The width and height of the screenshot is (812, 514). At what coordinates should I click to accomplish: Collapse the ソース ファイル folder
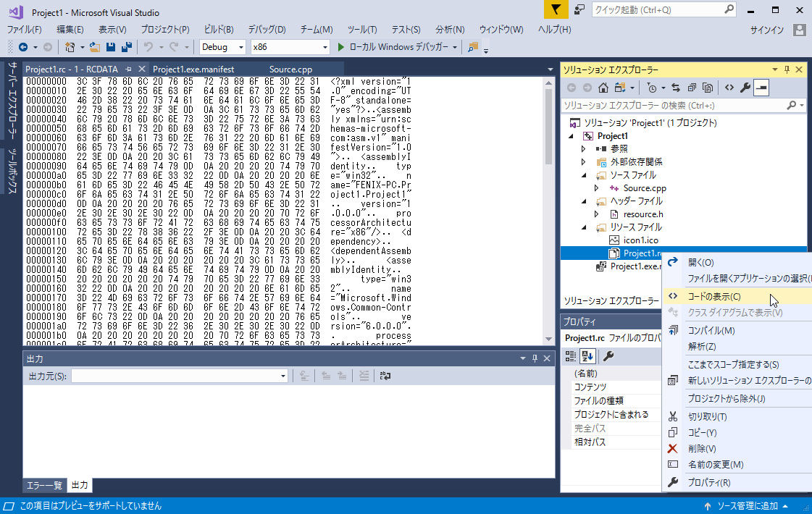coord(584,175)
